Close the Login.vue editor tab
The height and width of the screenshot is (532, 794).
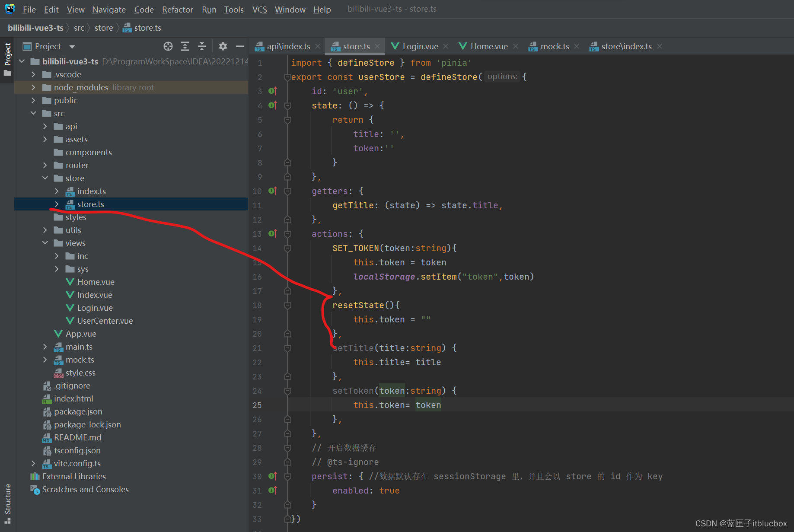(446, 46)
